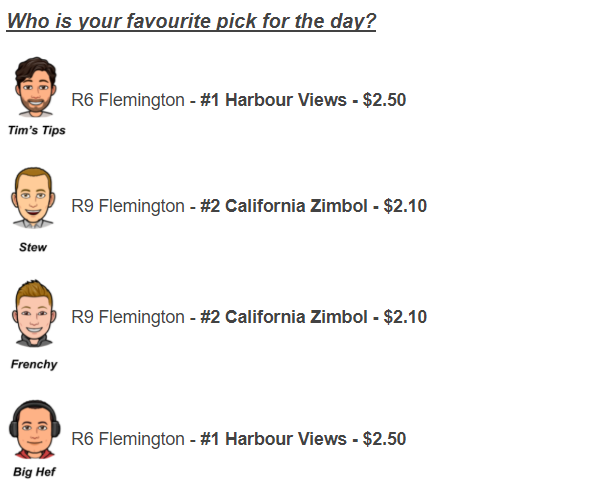The image size is (596, 488).
Task: Click the $2.50 price in Tim's row
Action: point(384,100)
